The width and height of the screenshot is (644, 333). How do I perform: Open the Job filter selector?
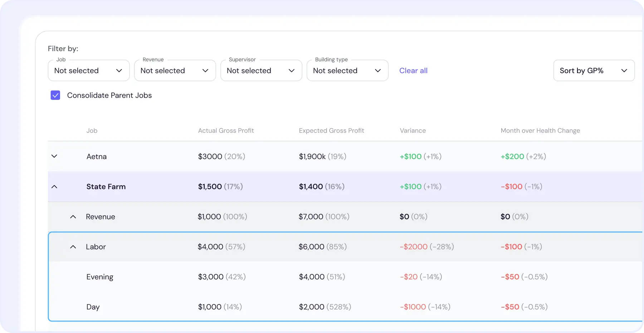[88, 71]
